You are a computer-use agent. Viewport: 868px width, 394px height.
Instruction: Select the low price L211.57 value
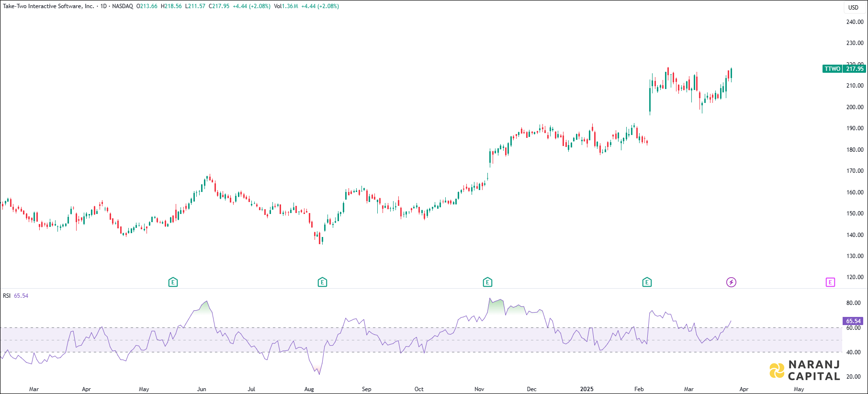[195, 6]
